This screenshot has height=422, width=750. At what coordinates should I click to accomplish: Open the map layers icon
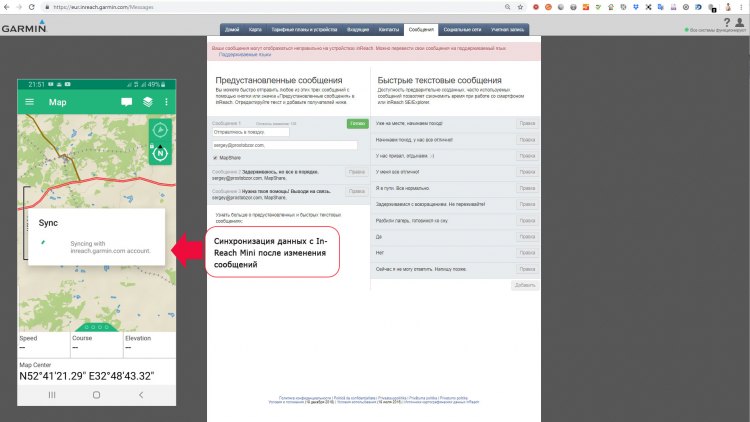coord(148,102)
